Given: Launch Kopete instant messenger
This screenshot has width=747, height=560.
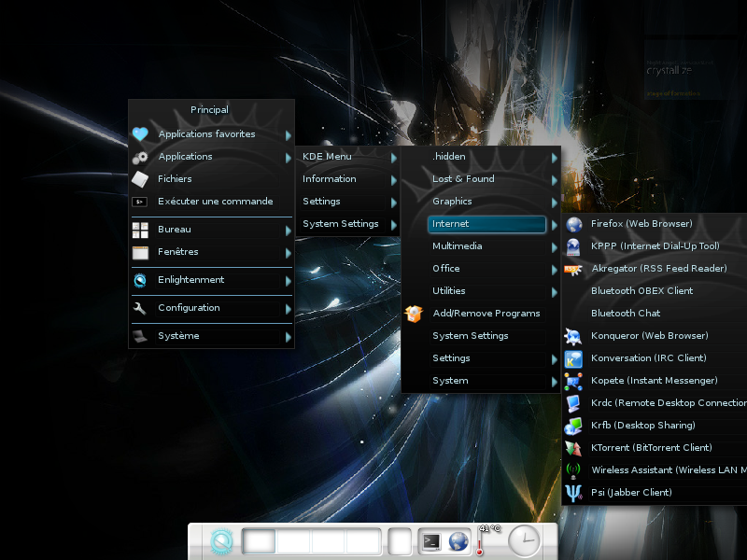Looking at the screenshot, I should [654, 381].
